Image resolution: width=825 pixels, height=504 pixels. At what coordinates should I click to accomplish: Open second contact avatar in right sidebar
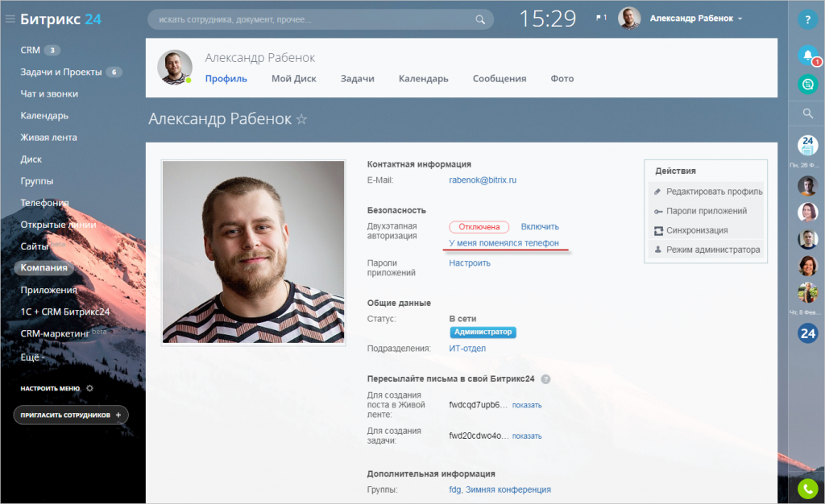807,212
